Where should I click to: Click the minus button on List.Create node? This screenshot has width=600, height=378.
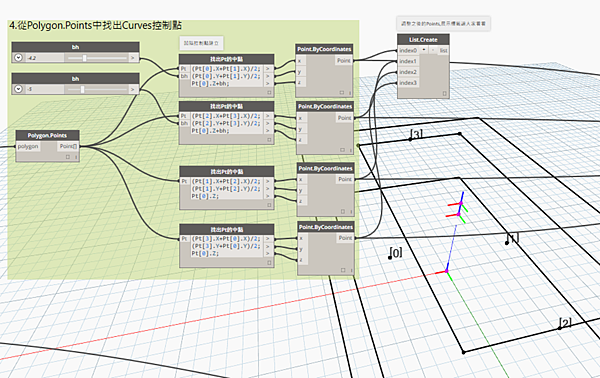[433, 50]
